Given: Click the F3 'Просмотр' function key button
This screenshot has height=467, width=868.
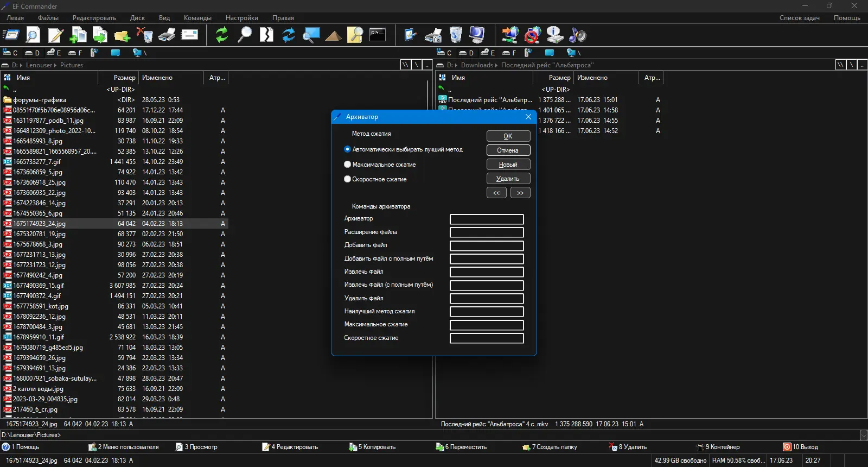Looking at the screenshot, I should [196, 447].
